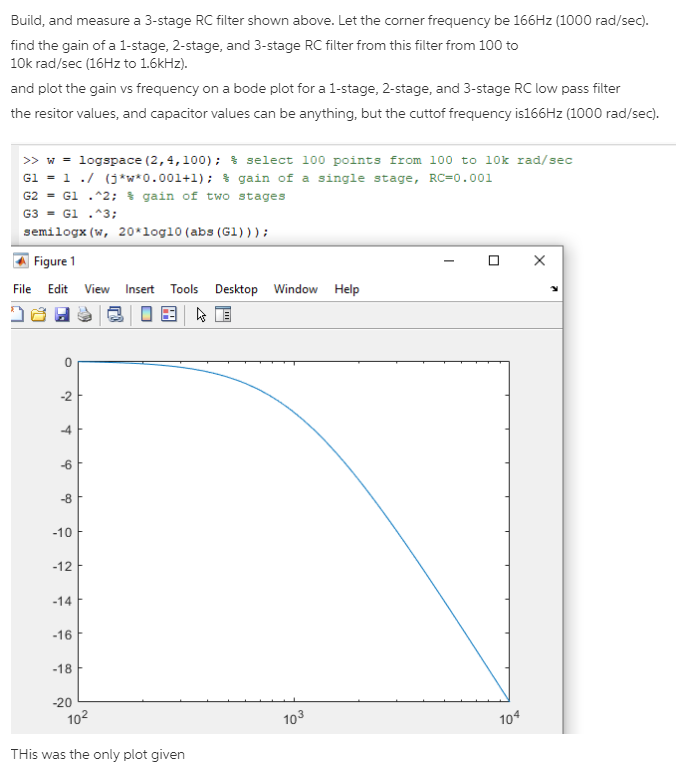Open the Property Inspector icon
The width and height of the screenshot is (691, 763).
223,314
